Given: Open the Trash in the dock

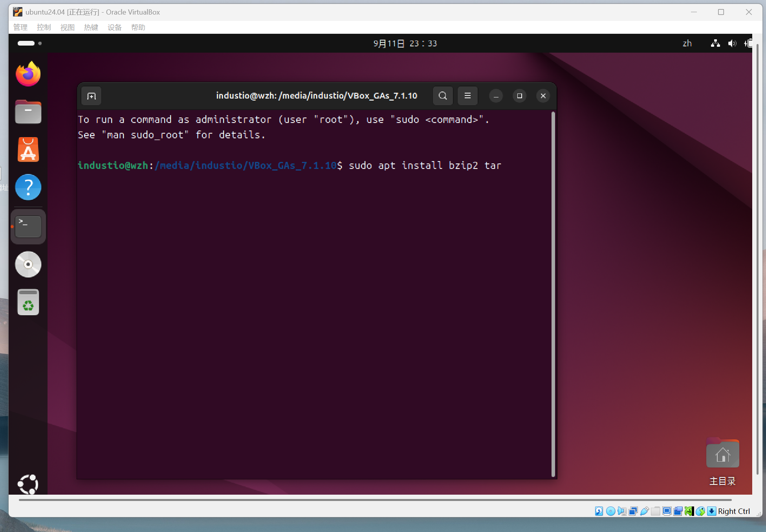Looking at the screenshot, I should pos(28,302).
